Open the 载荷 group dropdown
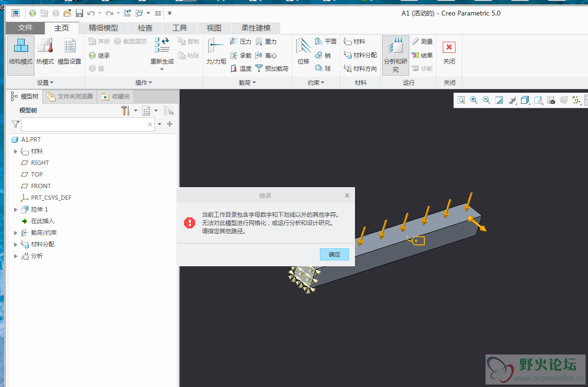 click(x=247, y=83)
